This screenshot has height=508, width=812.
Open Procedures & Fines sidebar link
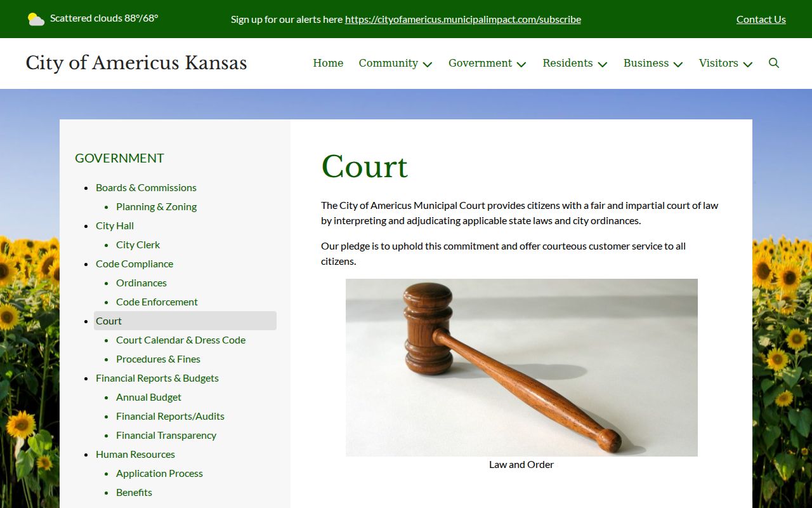(158, 359)
